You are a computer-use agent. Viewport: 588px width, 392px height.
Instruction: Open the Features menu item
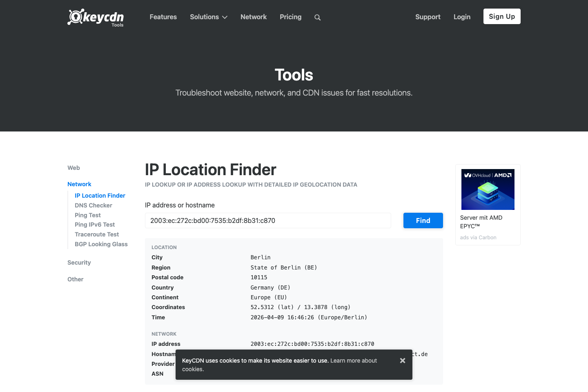(x=163, y=17)
